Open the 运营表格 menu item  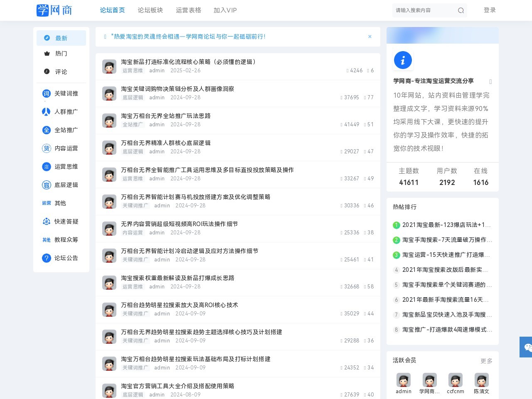[x=188, y=10]
